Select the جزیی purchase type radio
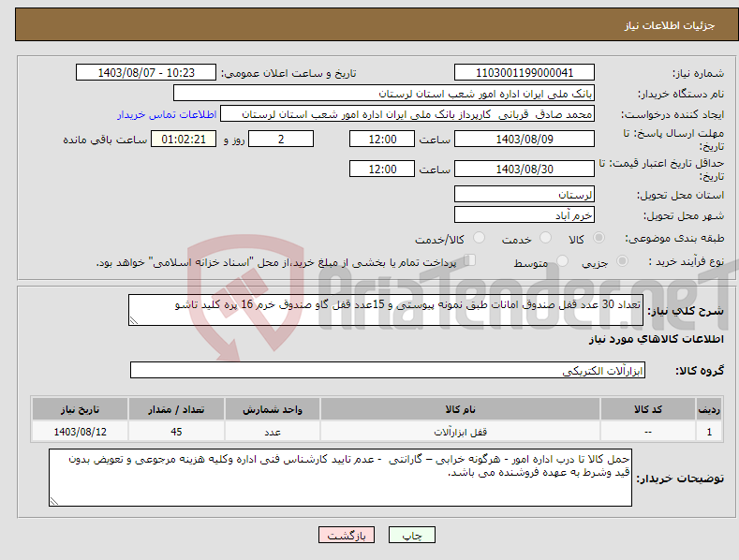Image resolution: width=739 pixels, height=560 pixels. (x=622, y=261)
